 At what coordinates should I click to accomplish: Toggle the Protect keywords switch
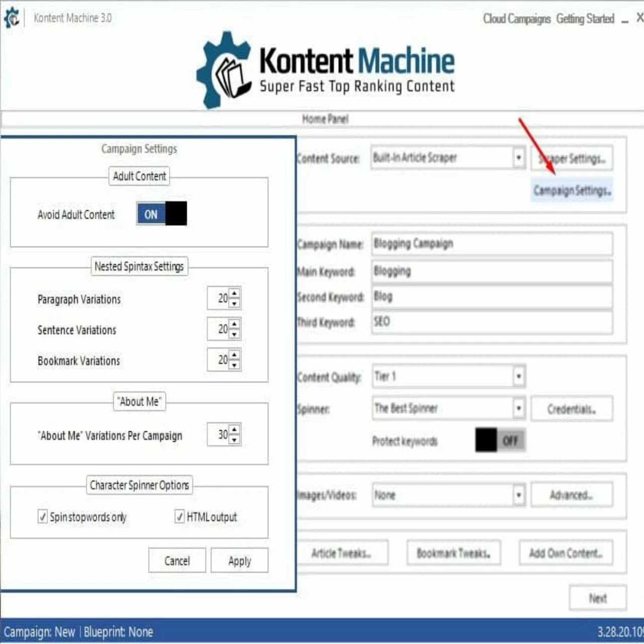pyautogui.click(x=500, y=441)
